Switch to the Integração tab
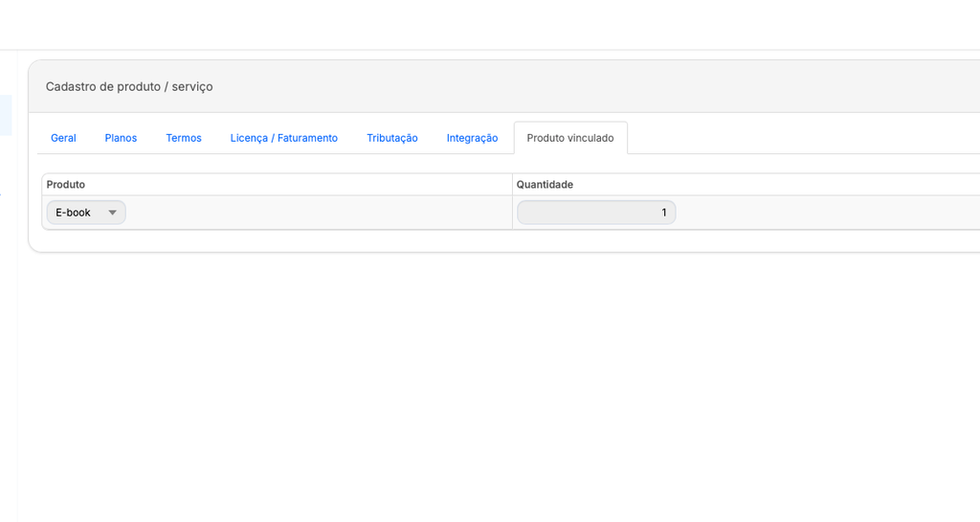980x522 pixels. [x=472, y=138]
